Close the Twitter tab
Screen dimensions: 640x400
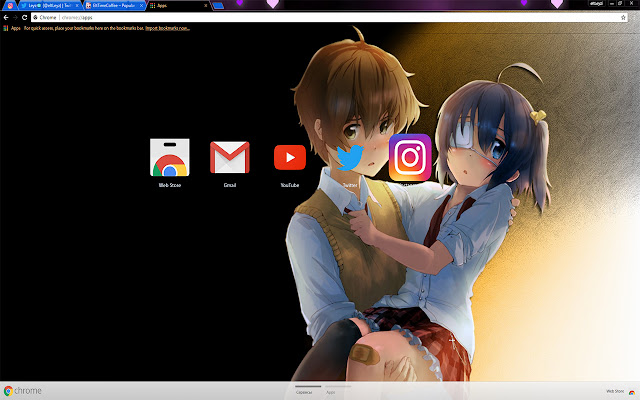pyautogui.click(x=77, y=6)
